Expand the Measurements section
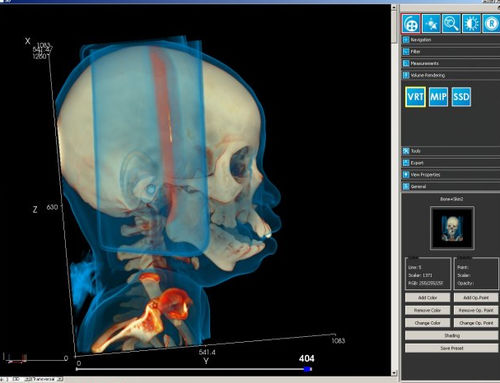This screenshot has height=383, width=500. (x=451, y=63)
